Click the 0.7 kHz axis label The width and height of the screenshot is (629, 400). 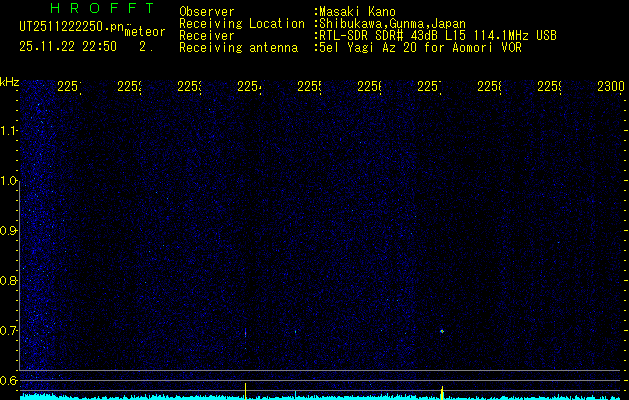[9, 331]
